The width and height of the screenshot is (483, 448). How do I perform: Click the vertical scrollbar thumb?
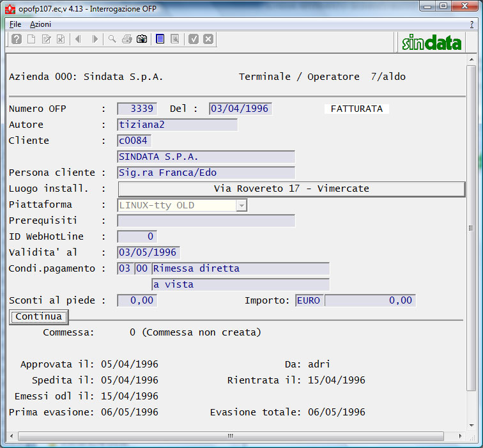click(x=471, y=228)
